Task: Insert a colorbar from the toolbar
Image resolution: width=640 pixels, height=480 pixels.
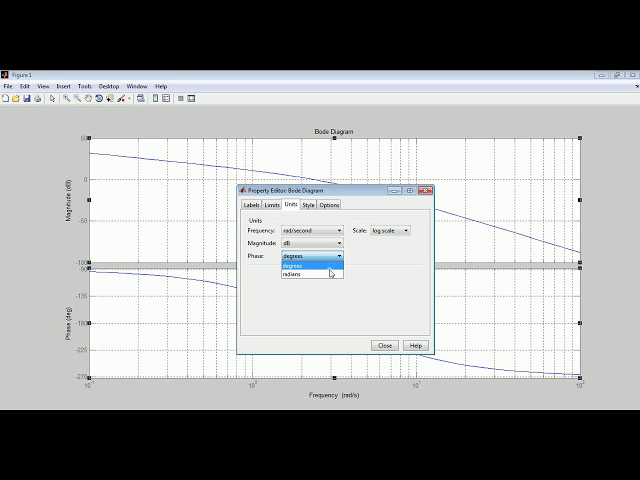Action: [155, 98]
